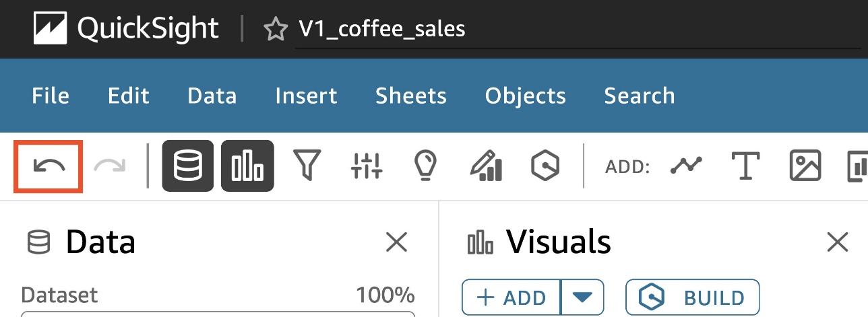
Task: Close the Data pane
Action: [x=396, y=242]
